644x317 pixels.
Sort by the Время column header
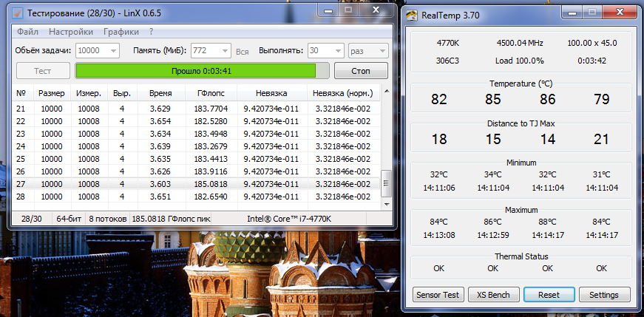coord(161,93)
